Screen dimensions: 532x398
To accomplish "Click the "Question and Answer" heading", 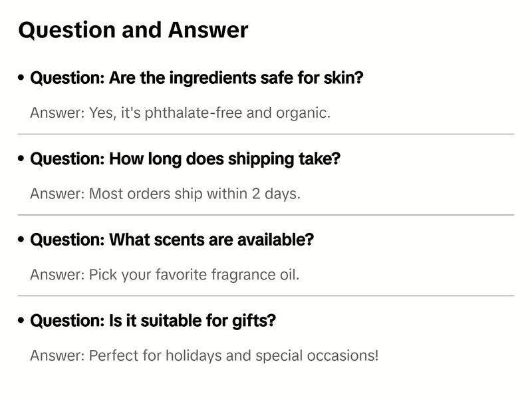I will click(133, 30).
